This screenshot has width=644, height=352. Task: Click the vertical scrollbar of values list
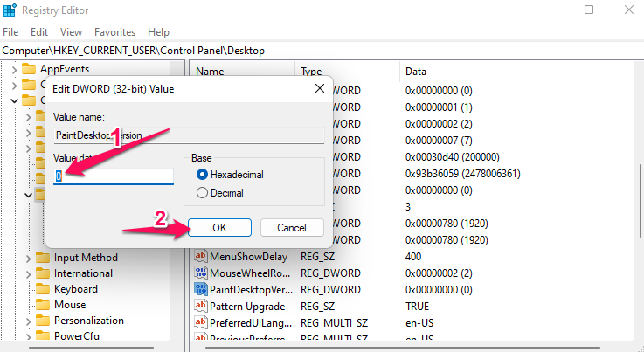[x=640, y=201]
